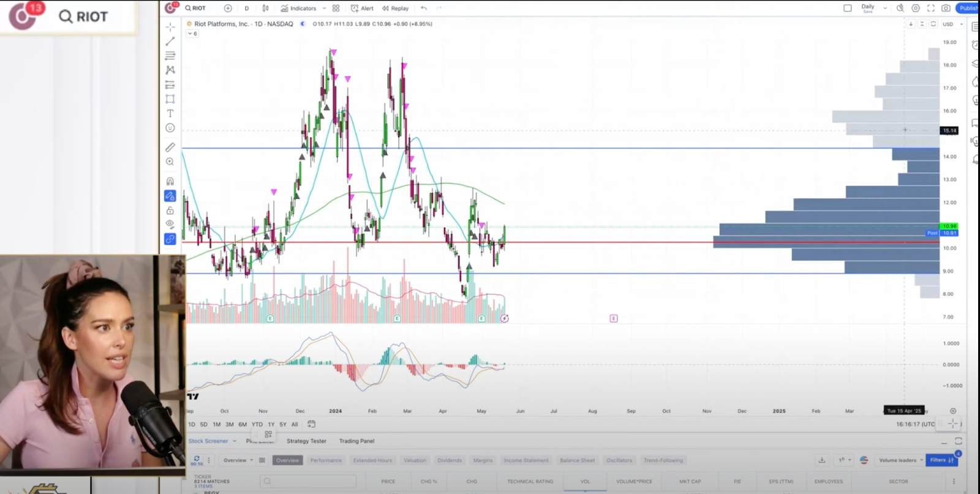
Task: Set range to YTD
Action: click(x=257, y=424)
